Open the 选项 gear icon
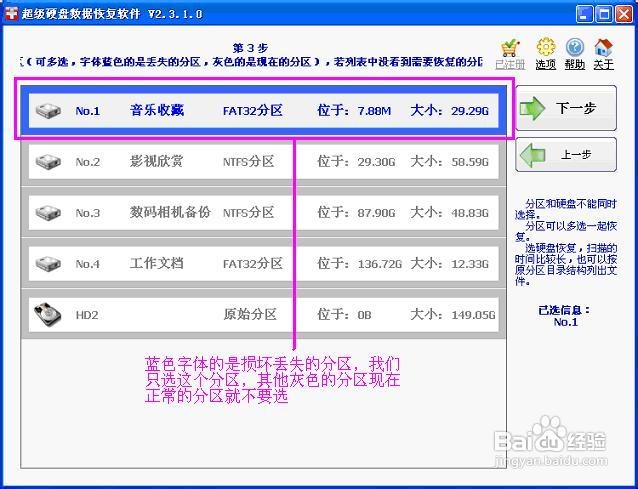The height and width of the screenshot is (489, 638). click(546, 47)
